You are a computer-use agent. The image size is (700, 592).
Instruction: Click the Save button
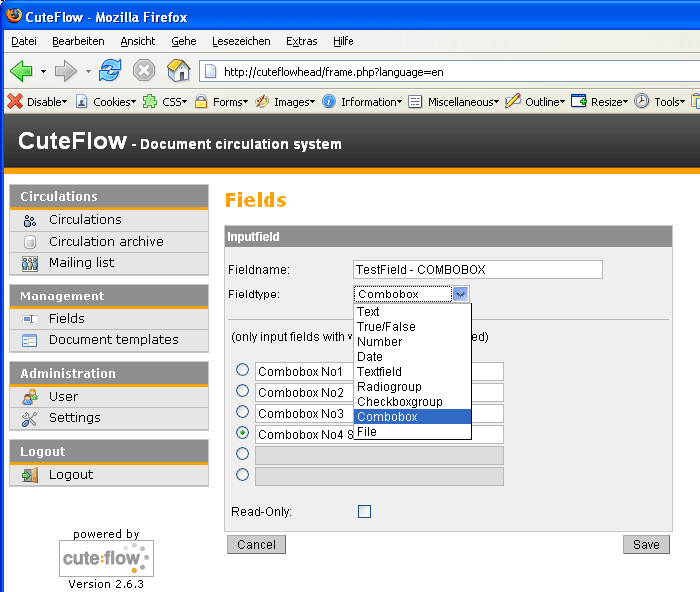click(646, 545)
